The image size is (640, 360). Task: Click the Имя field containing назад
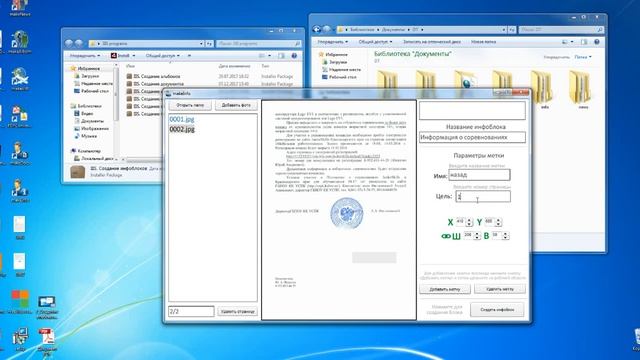(479, 175)
